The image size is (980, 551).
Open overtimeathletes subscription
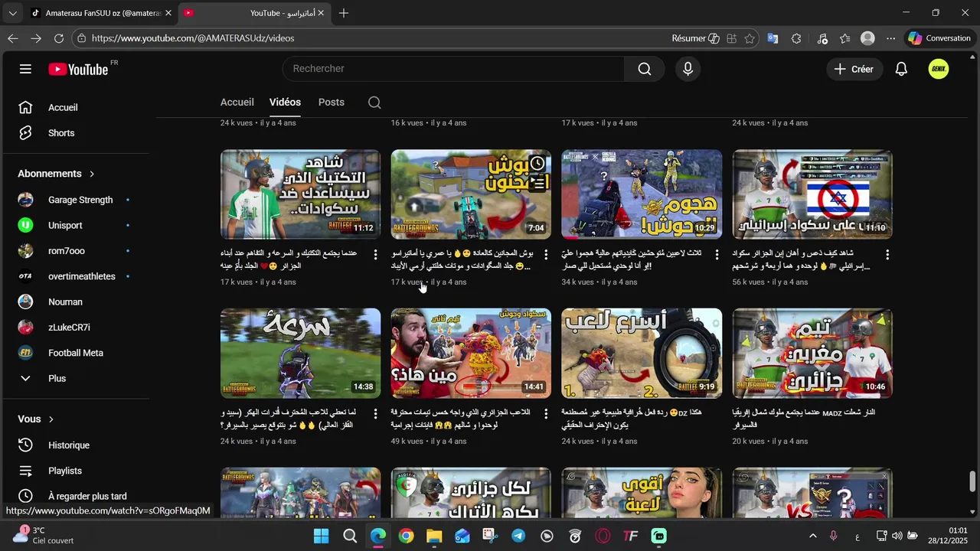pyautogui.click(x=75, y=276)
